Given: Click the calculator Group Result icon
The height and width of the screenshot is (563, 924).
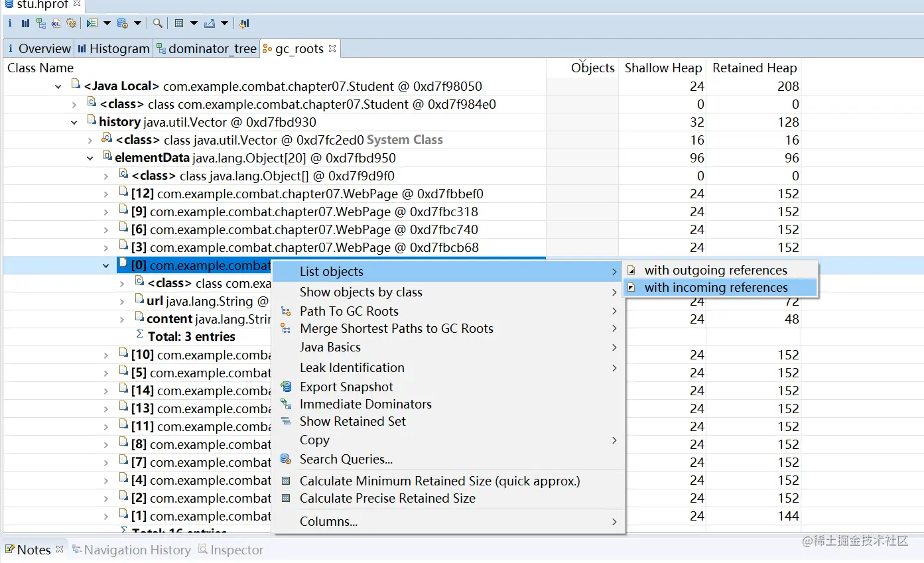Looking at the screenshot, I should pyautogui.click(x=179, y=23).
